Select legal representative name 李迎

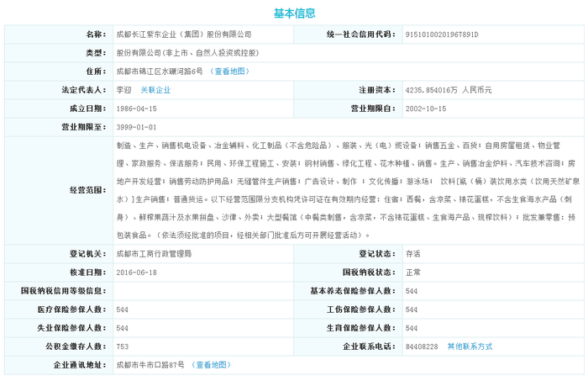pos(123,90)
